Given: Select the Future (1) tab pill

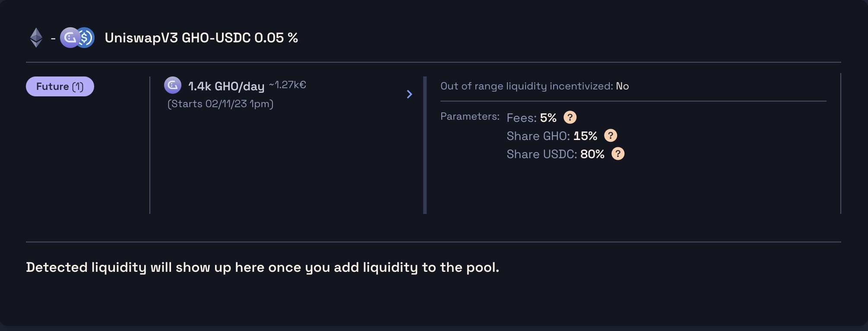Looking at the screenshot, I should [60, 86].
